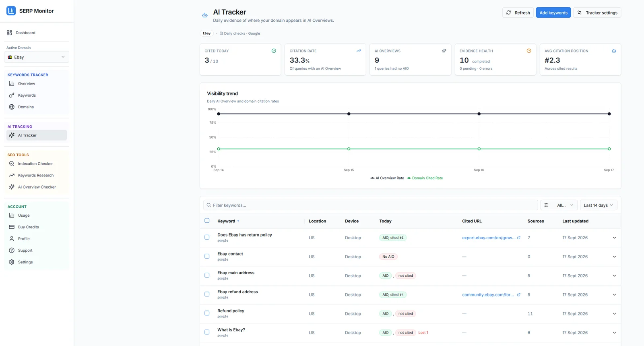Open the Dashboard grid icon
This screenshot has width=644, height=346.
[9, 33]
